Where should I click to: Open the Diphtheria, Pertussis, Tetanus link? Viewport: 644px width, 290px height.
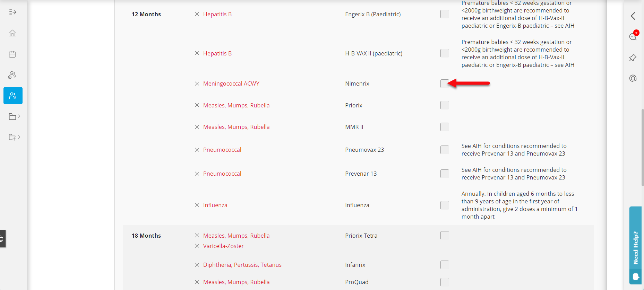tap(242, 265)
